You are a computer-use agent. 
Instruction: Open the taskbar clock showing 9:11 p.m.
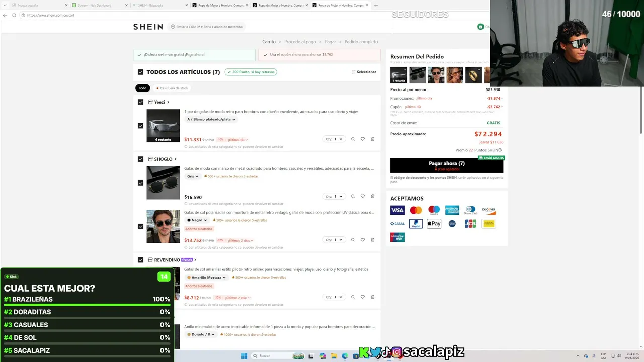632,356
